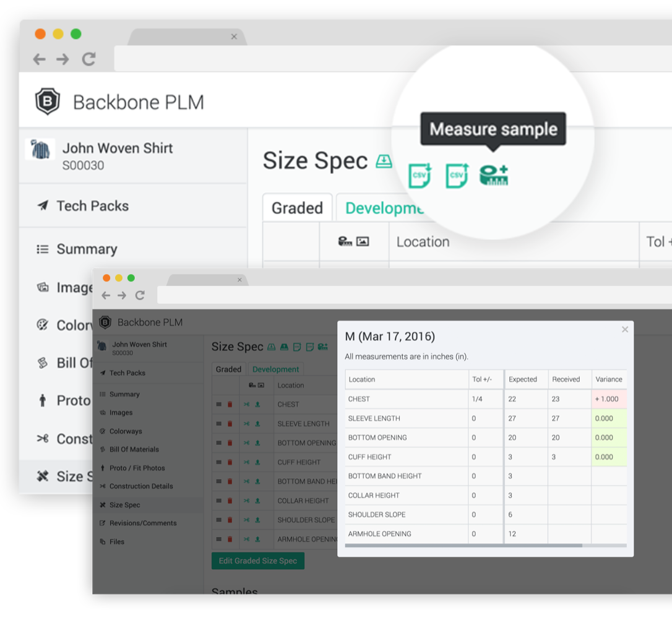
Task: Open Summary in back window sidebar
Action: coord(133,249)
